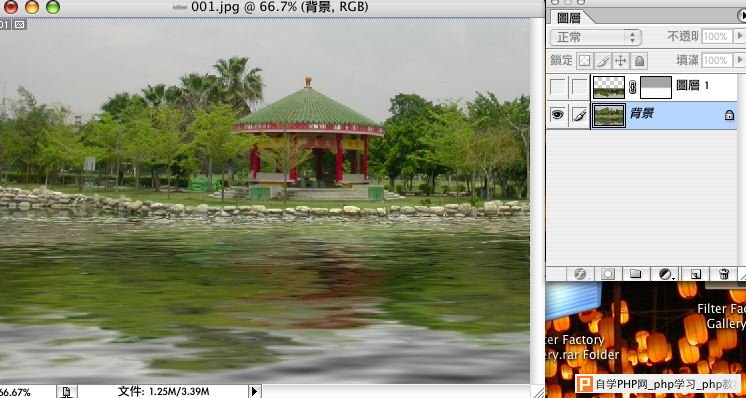The width and height of the screenshot is (746, 398).
Task: Open opacity slider arrow next to 不透明
Action: pyautogui.click(x=739, y=36)
